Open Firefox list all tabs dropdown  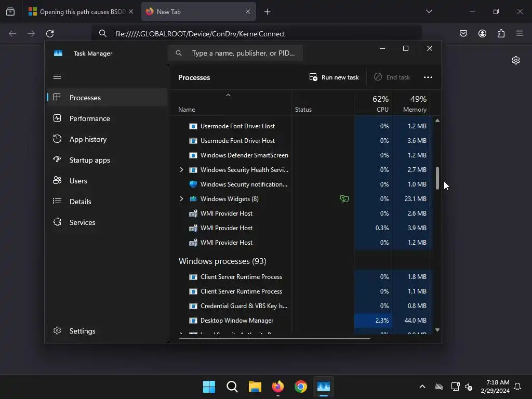(429, 11)
